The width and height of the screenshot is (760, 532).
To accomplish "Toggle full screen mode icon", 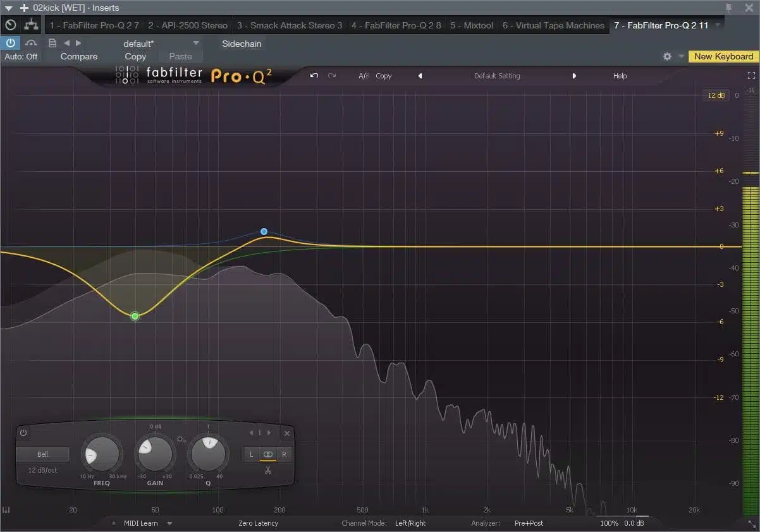I will click(x=751, y=76).
